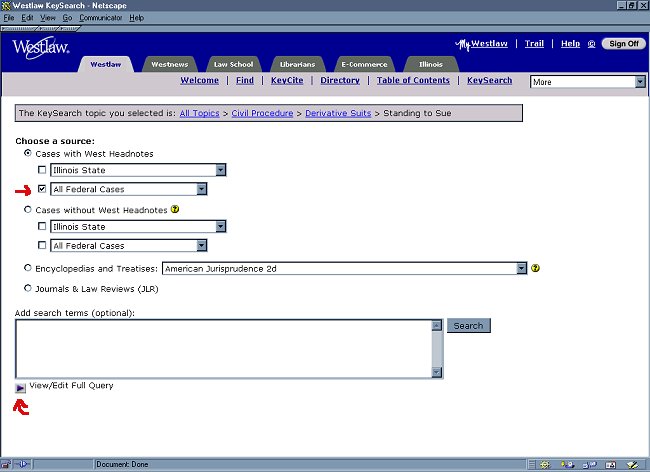This screenshot has height=472, width=650.
Task: Click the View/Edit Full Query label
Action: 71,385
